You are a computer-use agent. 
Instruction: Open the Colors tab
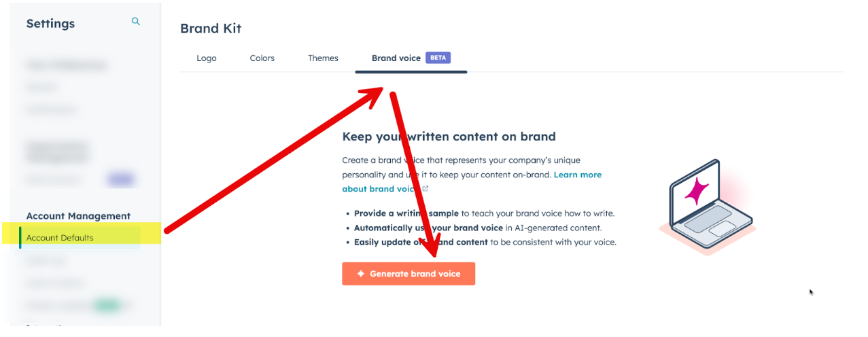262,58
